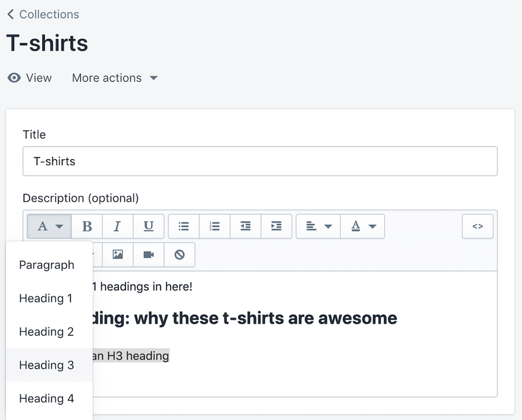This screenshot has height=420, width=522.
Task: Open the text formatting dropdown
Action: (x=49, y=226)
